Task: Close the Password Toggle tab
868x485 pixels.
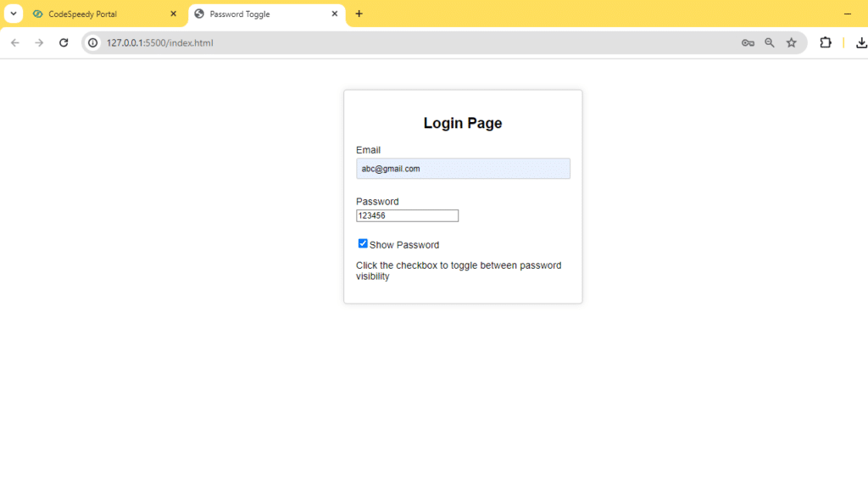Action: coord(334,14)
